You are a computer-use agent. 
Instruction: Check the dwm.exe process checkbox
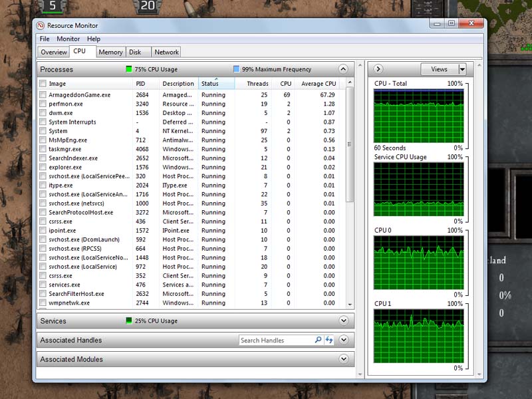pyautogui.click(x=43, y=112)
